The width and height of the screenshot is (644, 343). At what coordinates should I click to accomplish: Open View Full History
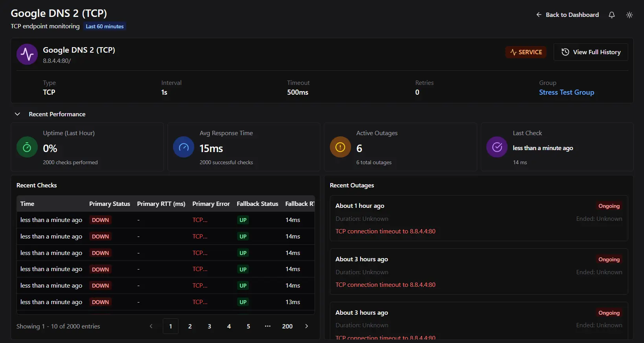click(x=591, y=52)
